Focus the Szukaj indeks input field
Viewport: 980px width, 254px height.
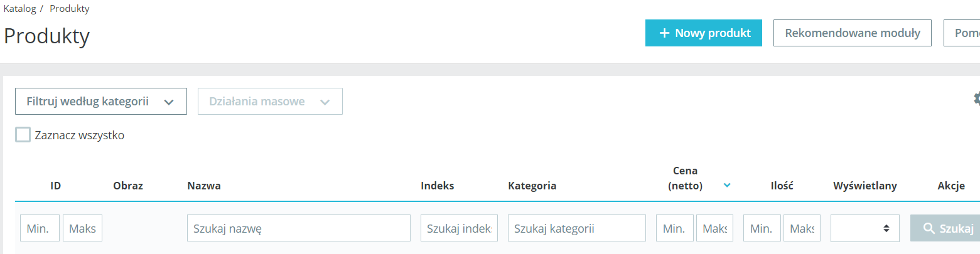tap(459, 228)
